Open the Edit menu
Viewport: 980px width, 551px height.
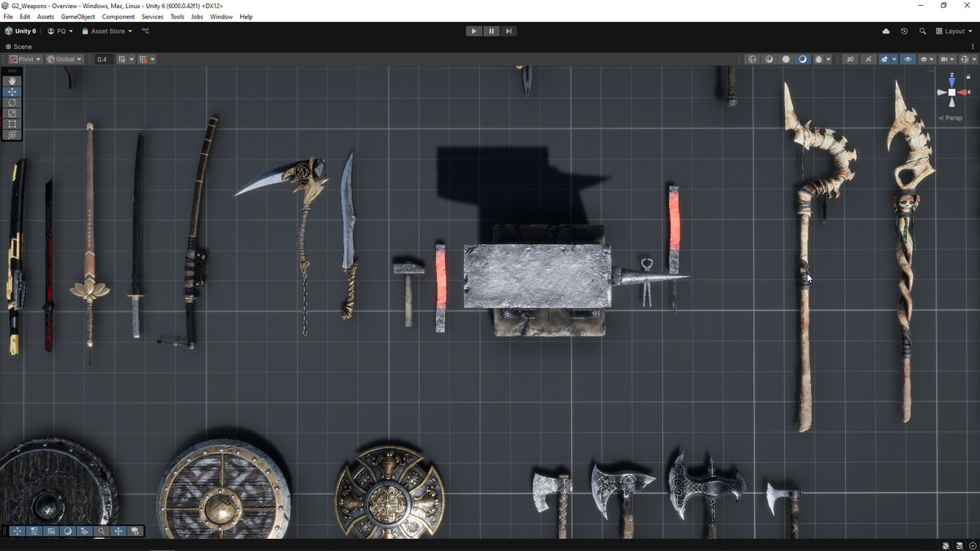point(25,16)
